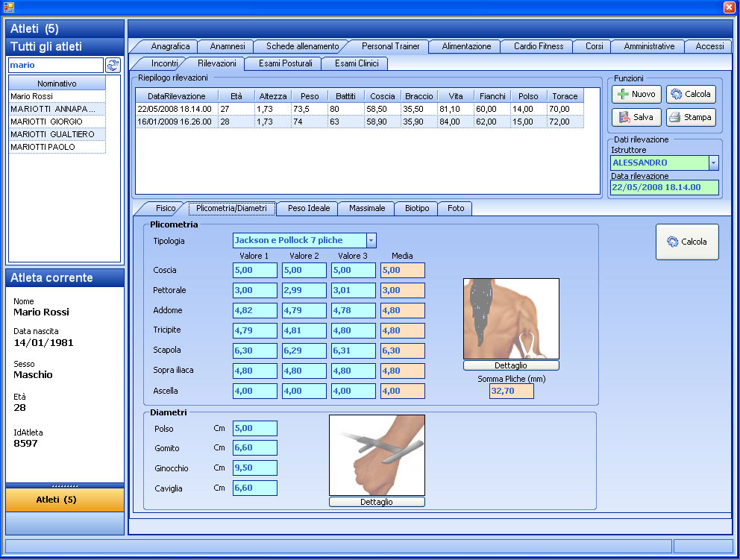Click the Polso diameter input field

coord(254,429)
